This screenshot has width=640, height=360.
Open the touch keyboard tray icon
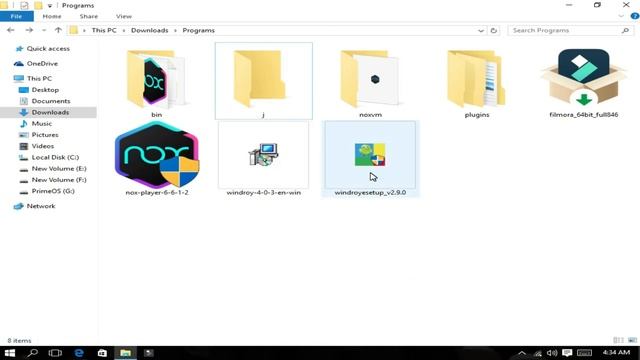(x=584, y=353)
